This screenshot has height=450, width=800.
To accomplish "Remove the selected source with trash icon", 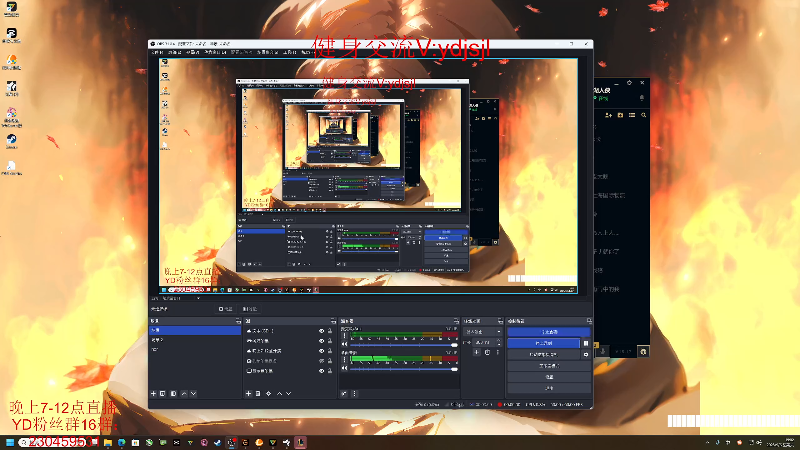I will click(x=258, y=393).
